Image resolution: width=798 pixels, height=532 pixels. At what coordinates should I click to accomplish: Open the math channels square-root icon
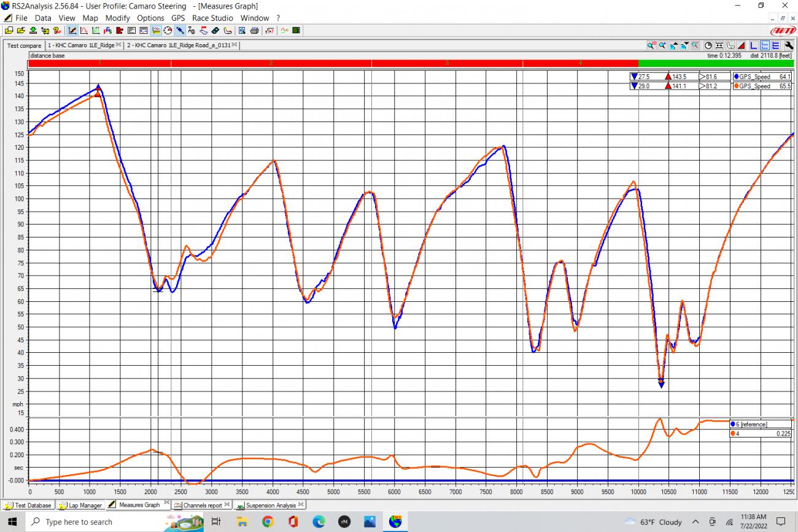(x=269, y=30)
